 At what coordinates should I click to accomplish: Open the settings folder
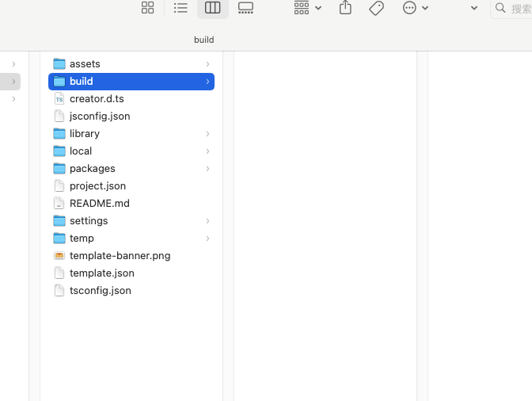pos(88,221)
